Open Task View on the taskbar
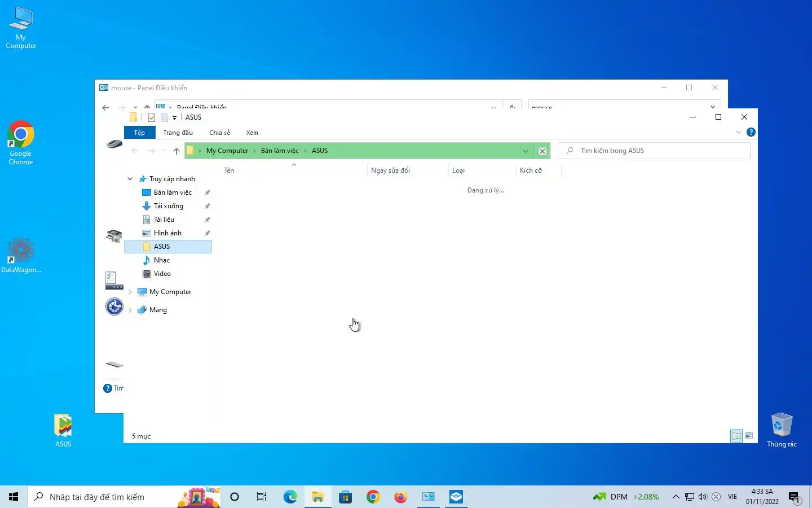Viewport: 812px width, 508px height. point(262,497)
